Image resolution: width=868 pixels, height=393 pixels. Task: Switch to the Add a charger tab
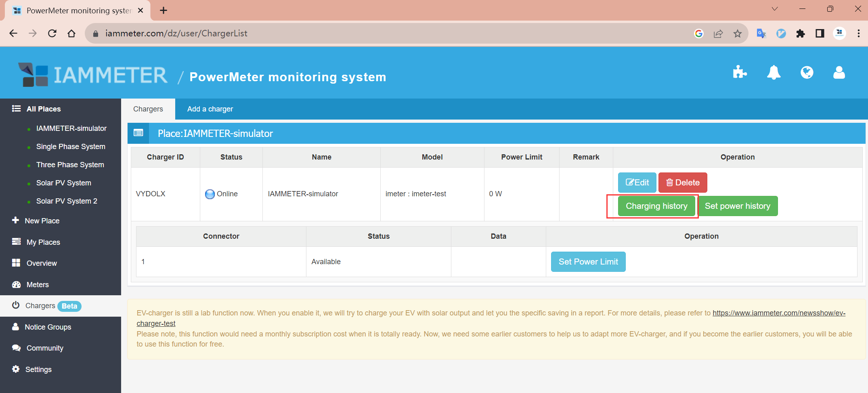[x=210, y=109]
